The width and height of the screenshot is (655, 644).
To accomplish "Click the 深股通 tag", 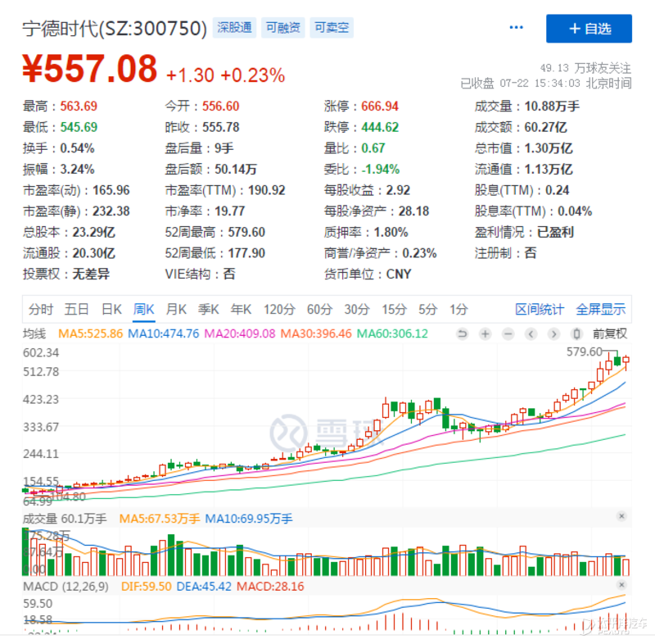I will 234,28.
